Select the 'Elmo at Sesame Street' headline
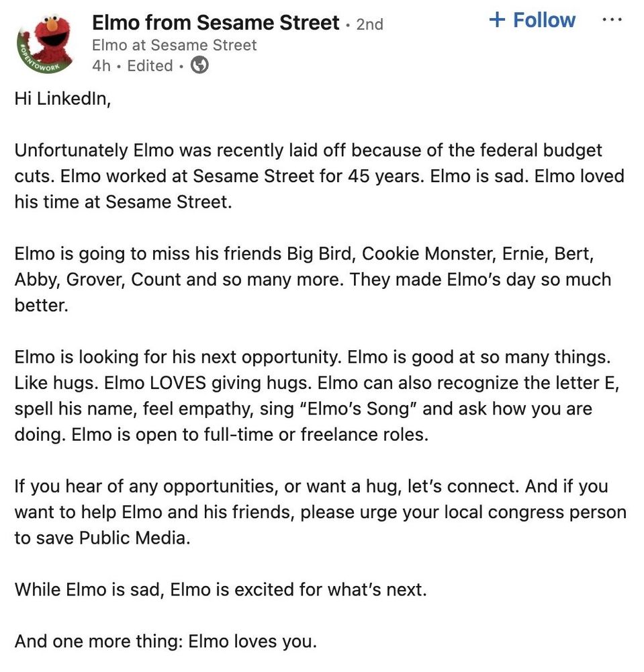Viewport: 644px width, 672px height. coord(174,45)
